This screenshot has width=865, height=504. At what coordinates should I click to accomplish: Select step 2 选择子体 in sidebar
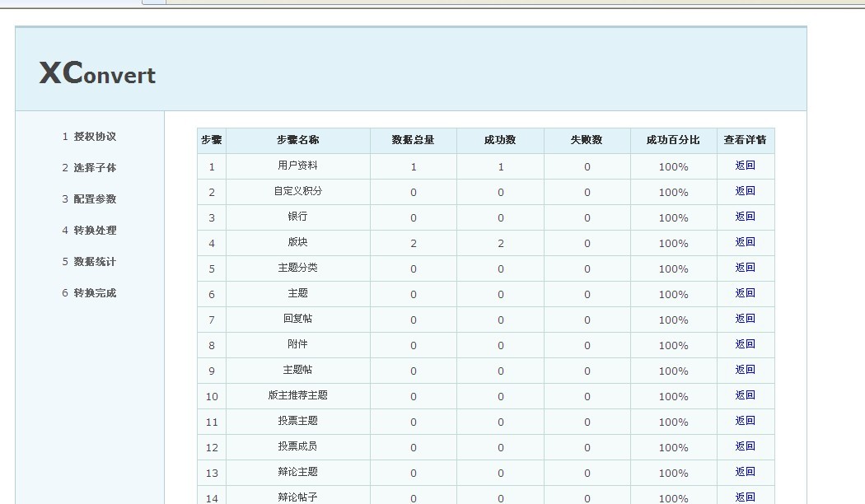click(89, 168)
